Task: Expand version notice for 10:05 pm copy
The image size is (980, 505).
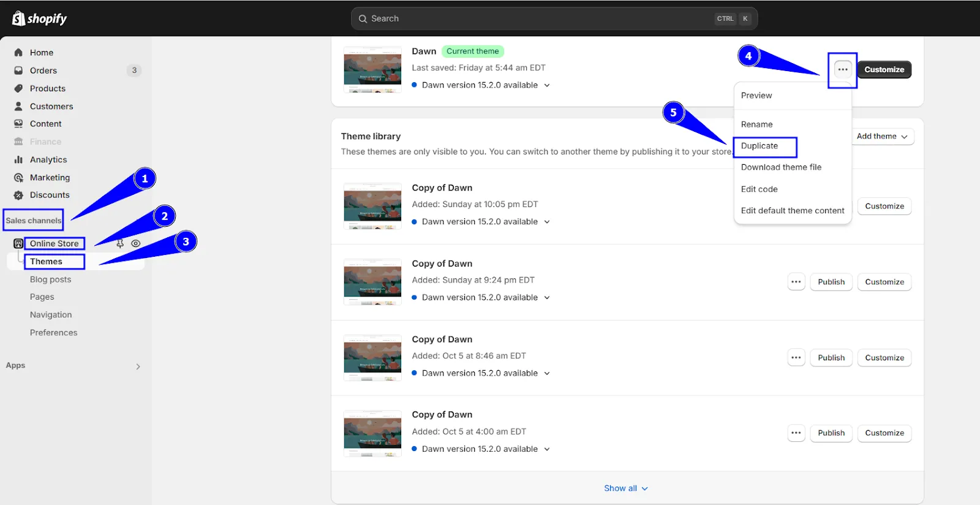Action: [x=547, y=222]
